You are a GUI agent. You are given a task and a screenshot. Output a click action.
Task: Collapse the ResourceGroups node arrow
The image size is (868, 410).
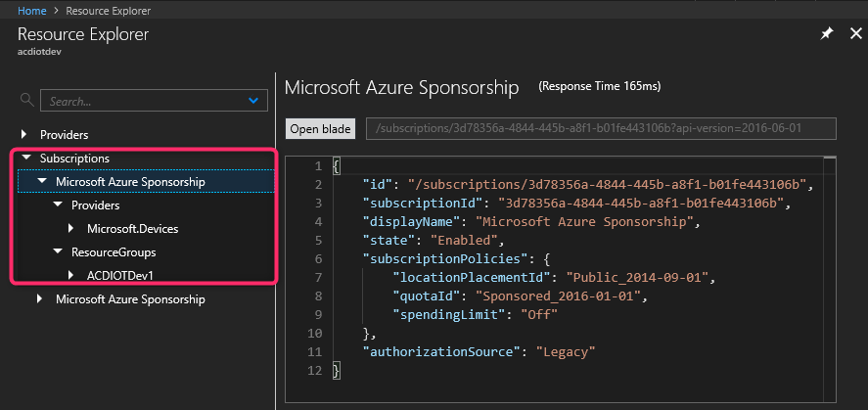click(x=57, y=252)
